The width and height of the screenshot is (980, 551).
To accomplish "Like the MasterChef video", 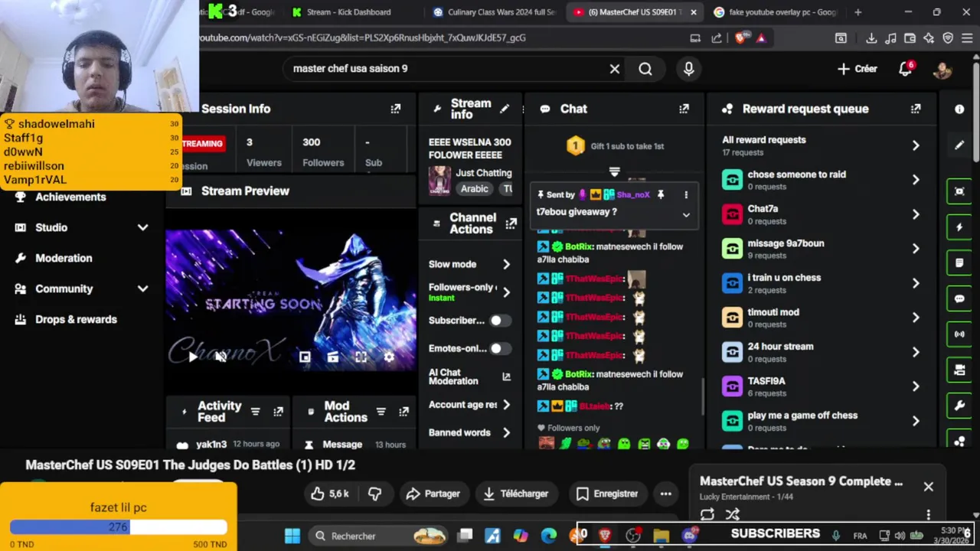I will point(330,494).
